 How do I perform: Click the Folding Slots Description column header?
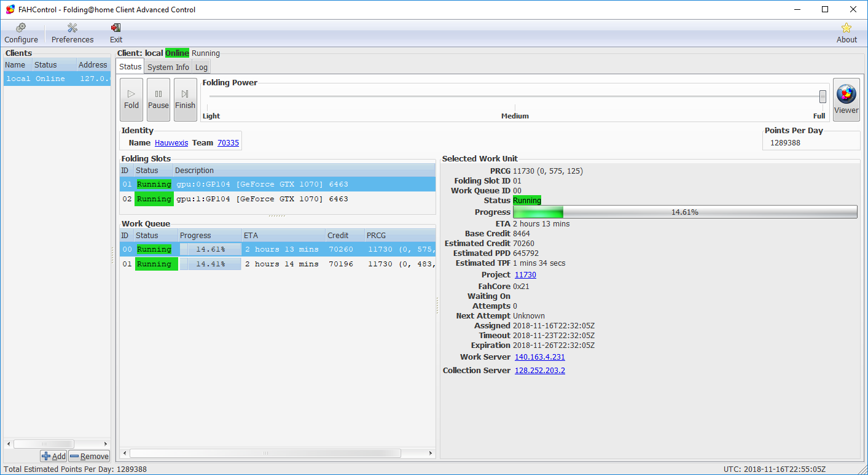click(x=304, y=170)
